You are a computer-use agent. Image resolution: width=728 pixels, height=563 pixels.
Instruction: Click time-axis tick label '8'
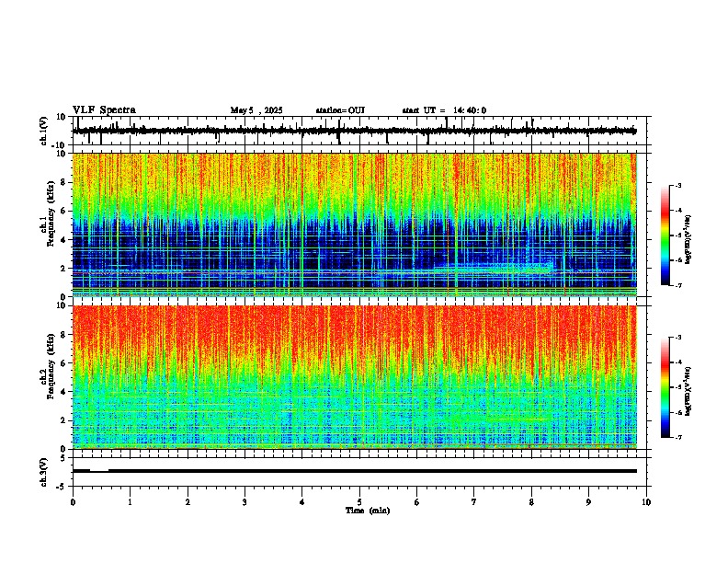531,502
